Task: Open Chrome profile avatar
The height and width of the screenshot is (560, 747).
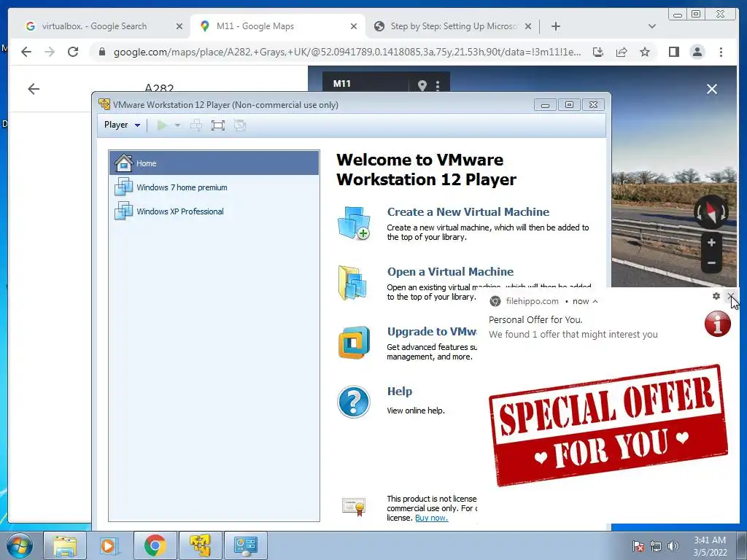Action: pos(697,52)
